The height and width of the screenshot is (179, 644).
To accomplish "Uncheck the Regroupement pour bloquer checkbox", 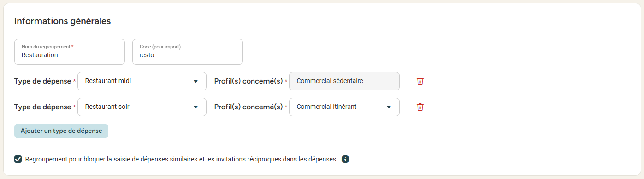I will tap(18, 159).
